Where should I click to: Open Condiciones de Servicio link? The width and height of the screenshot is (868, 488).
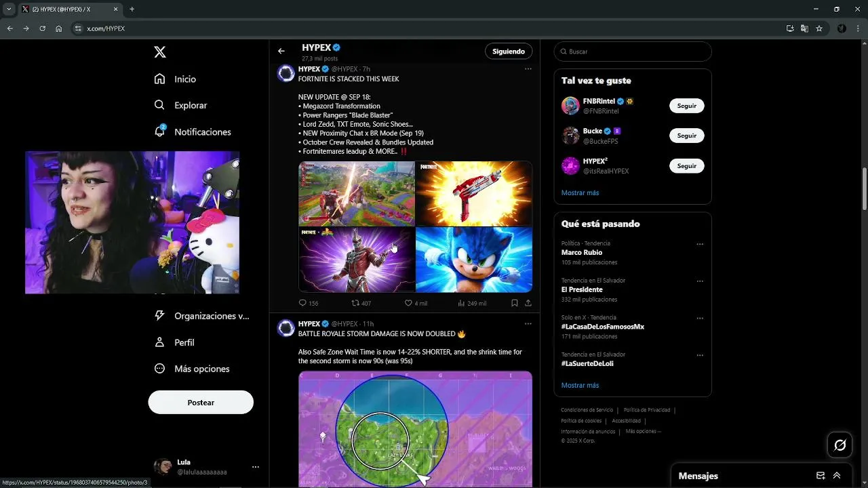[587, 410]
